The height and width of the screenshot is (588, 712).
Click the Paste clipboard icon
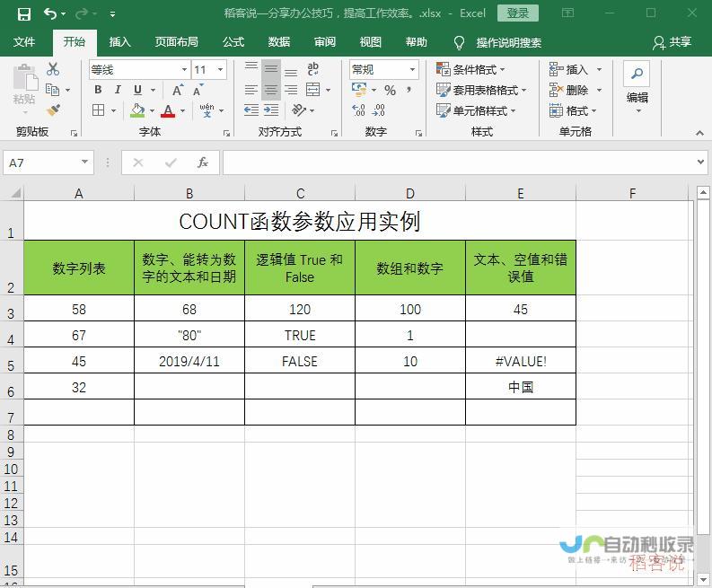click(25, 77)
